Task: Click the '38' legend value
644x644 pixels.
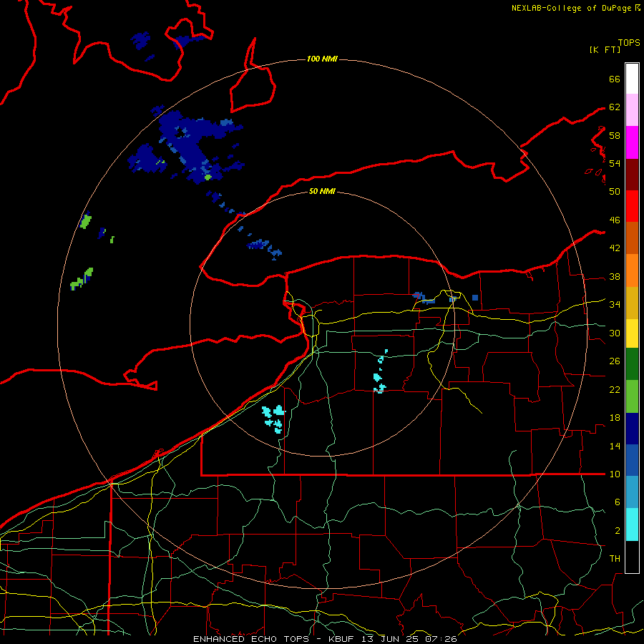Action: click(x=615, y=276)
